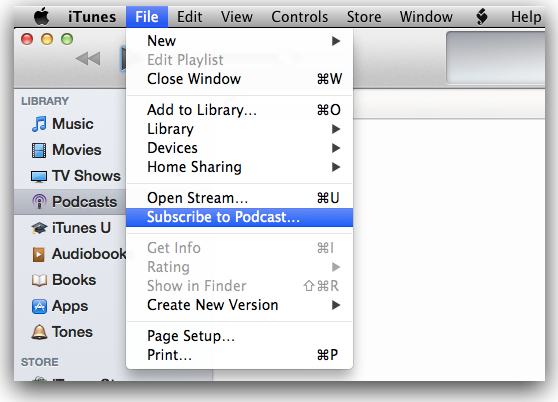Open the iTunes U graduation cap icon

tap(39, 228)
